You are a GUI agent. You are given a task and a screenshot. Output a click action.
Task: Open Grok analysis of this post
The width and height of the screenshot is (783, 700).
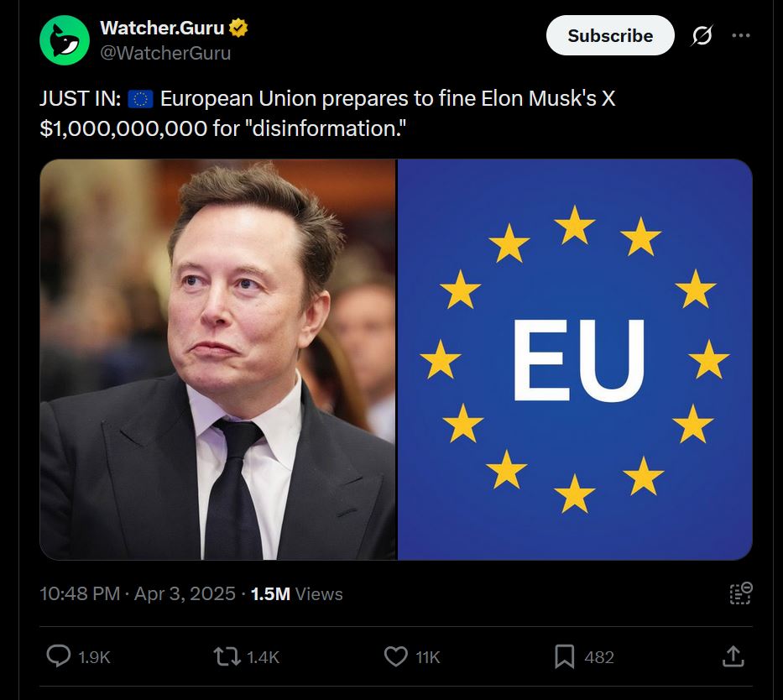703,35
